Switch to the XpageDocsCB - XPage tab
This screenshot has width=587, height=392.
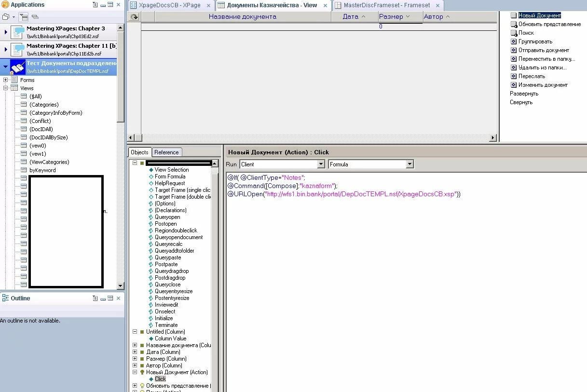click(169, 5)
